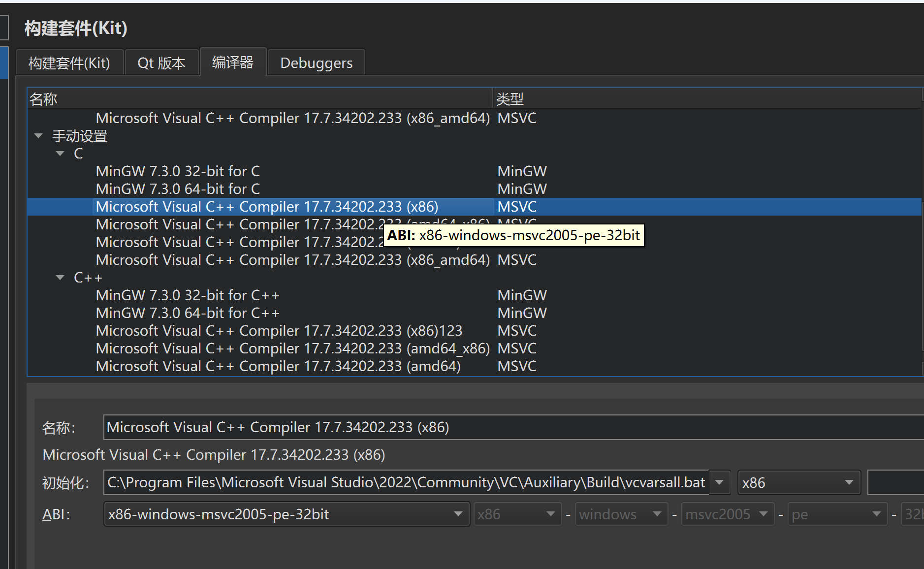Select MinGW 7.3.0 64-bit for C++
This screenshot has height=569, width=924.
(188, 313)
